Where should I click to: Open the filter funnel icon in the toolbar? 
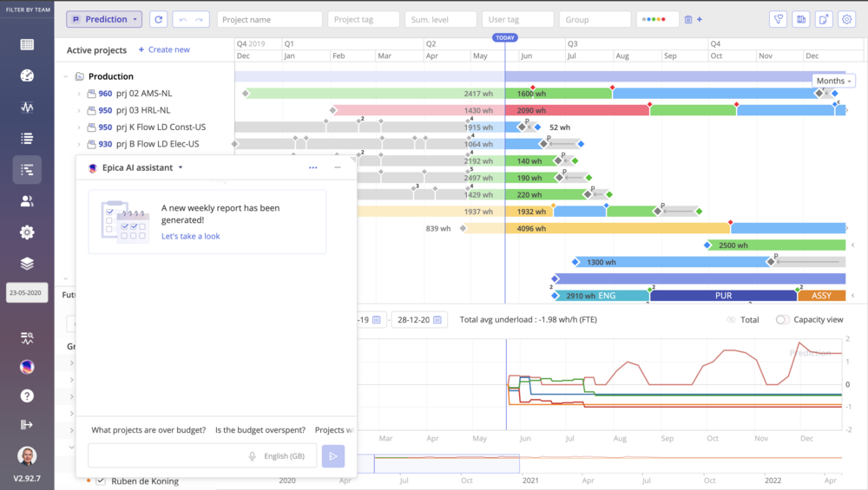779,19
